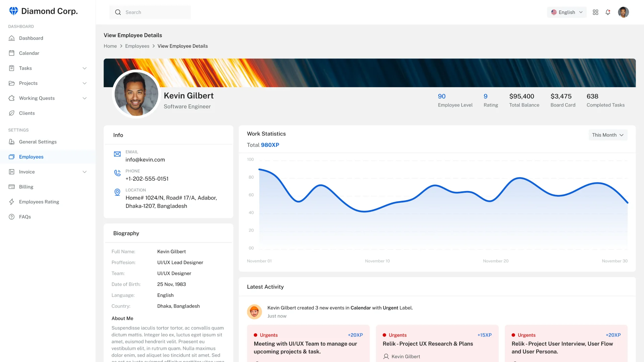Click the Projects folder icon
Viewport: 644px width, 362px height.
(x=12, y=83)
